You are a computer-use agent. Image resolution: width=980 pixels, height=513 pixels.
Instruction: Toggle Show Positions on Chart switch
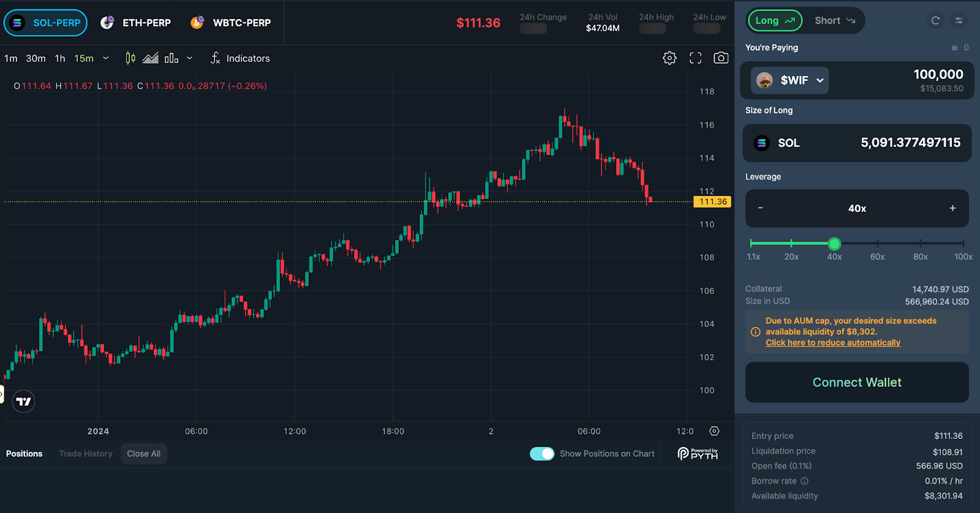point(541,454)
